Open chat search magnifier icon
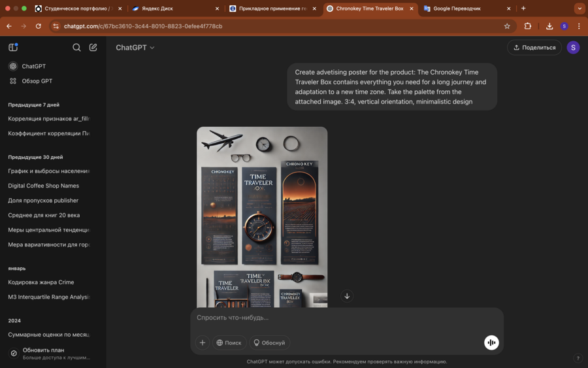The height and width of the screenshot is (368, 588). point(76,47)
